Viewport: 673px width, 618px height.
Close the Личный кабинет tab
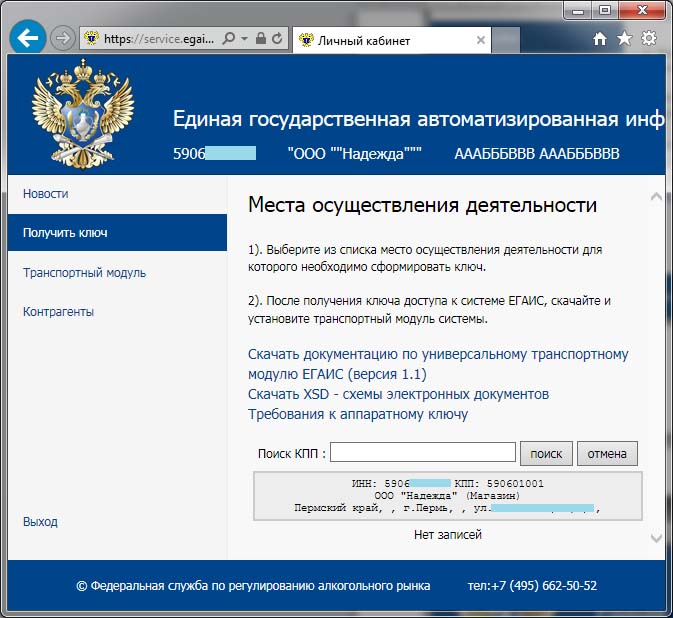coord(481,40)
